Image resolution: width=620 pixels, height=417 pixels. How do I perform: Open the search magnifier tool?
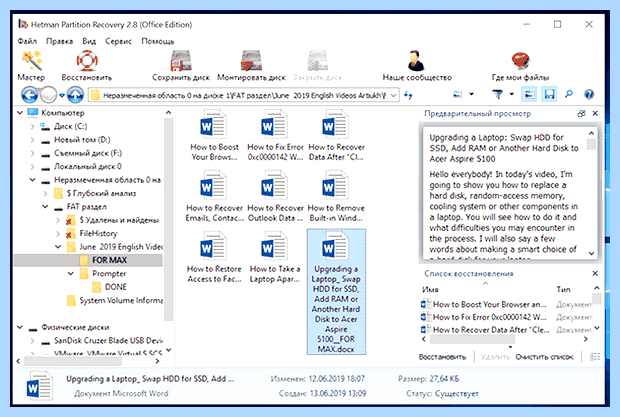point(569,94)
